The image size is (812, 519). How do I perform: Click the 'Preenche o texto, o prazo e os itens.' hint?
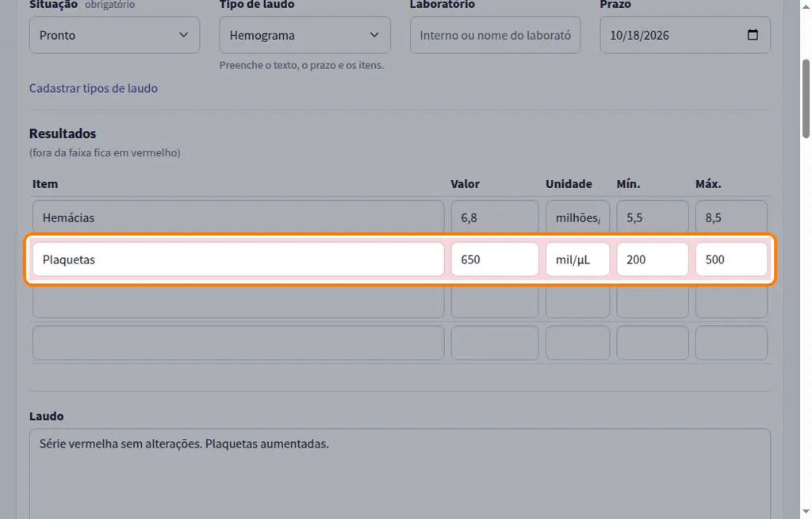(x=301, y=65)
